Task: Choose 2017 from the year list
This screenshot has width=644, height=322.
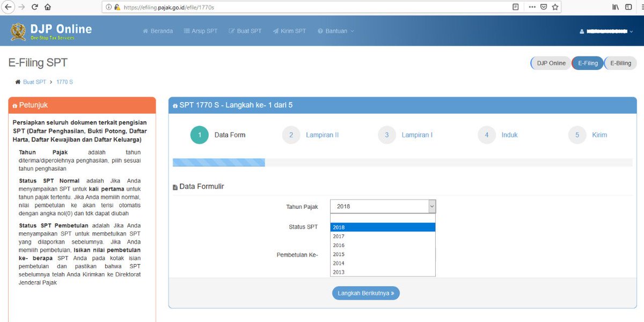Action: (x=383, y=236)
